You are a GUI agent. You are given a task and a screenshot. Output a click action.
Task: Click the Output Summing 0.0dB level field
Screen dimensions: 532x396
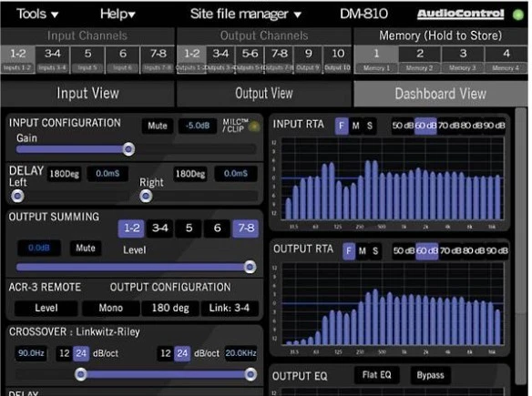click(x=39, y=249)
